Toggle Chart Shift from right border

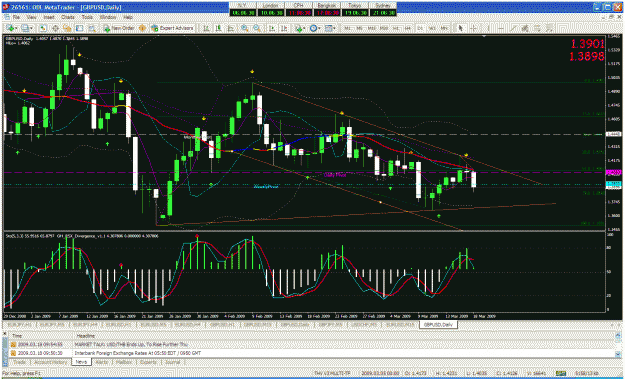(x=284, y=28)
